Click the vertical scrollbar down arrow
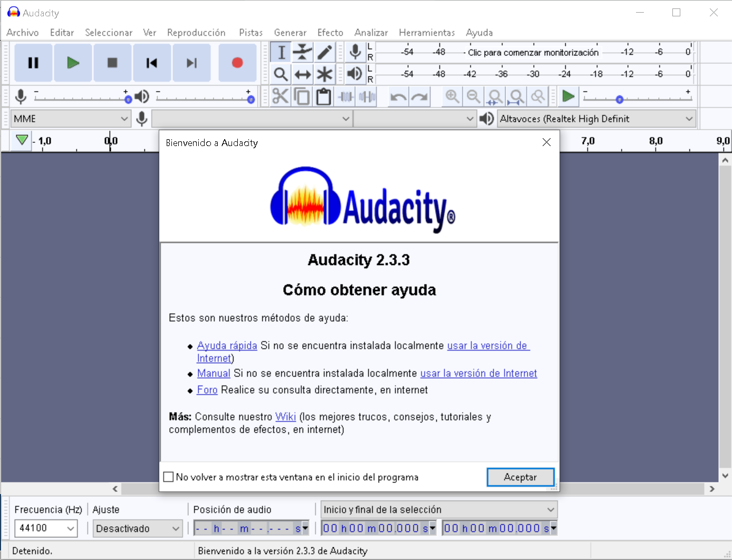The height and width of the screenshot is (560, 732). coord(725,476)
